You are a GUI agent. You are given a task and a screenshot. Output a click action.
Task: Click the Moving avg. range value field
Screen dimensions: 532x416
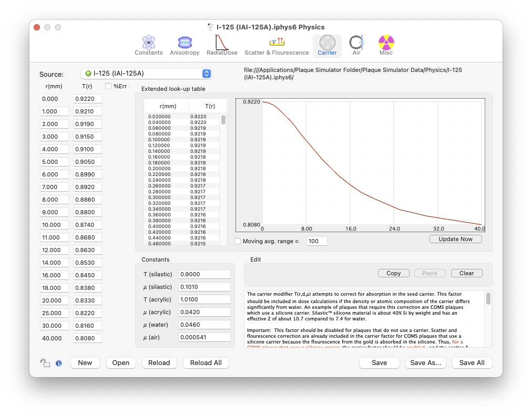317,241
